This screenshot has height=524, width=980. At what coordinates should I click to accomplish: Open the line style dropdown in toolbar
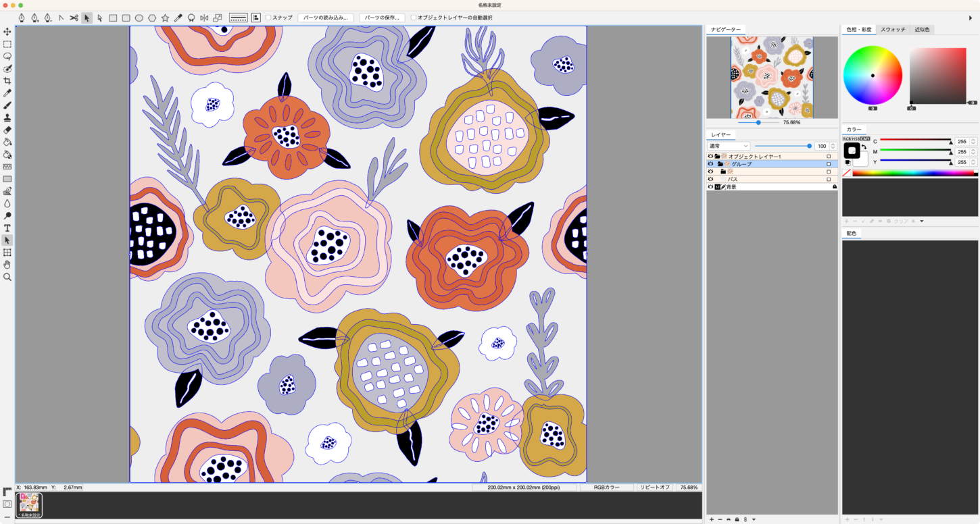pos(238,18)
